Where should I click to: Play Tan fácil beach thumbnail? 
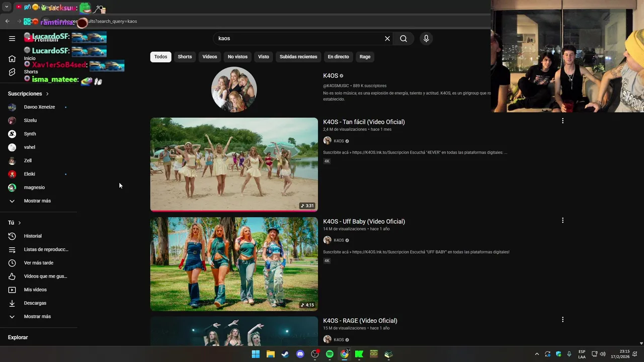tap(234, 164)
